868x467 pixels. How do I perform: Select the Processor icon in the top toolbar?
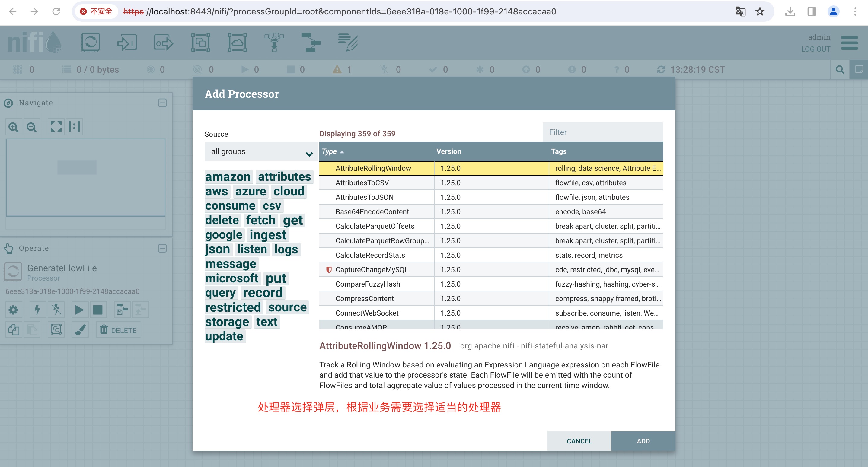[90, 43]
